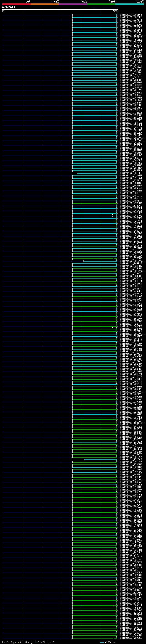Select the UniRef100_A2C620 label
Screen dimensions: 146x644
131,251
